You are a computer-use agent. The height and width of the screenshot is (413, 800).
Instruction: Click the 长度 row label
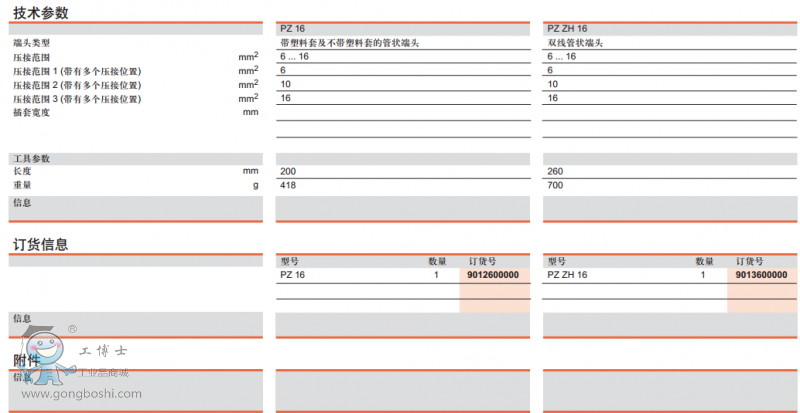tap(22, 172)
